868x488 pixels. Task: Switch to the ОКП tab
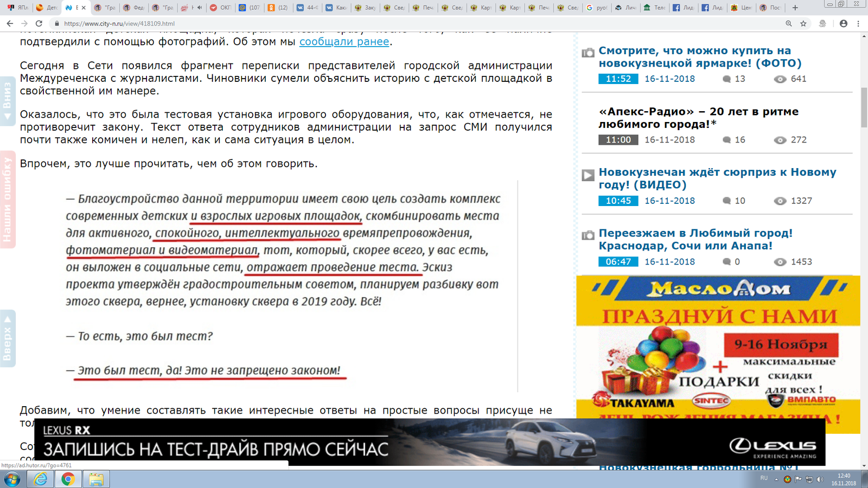point(220,8)
